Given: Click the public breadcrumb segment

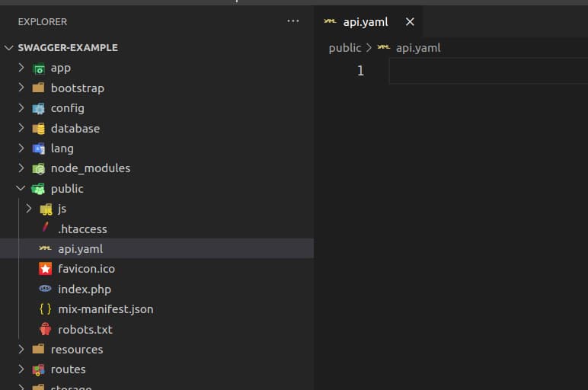Looking at the screenshot, I should pos(345,48).
